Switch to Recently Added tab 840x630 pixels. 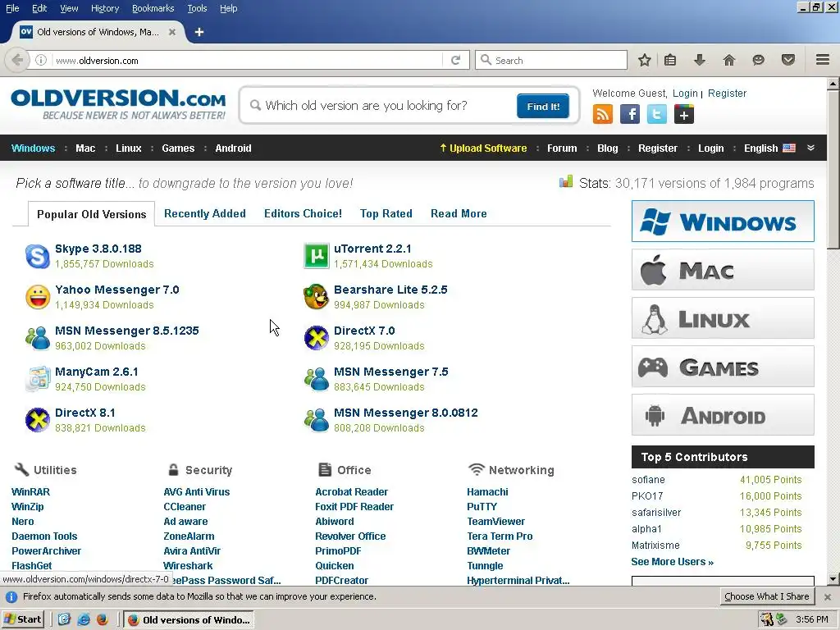click(x=204, y=213)
